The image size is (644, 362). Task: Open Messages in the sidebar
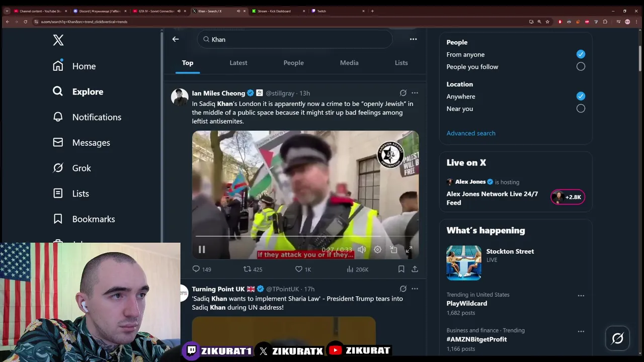coord(82,143)
